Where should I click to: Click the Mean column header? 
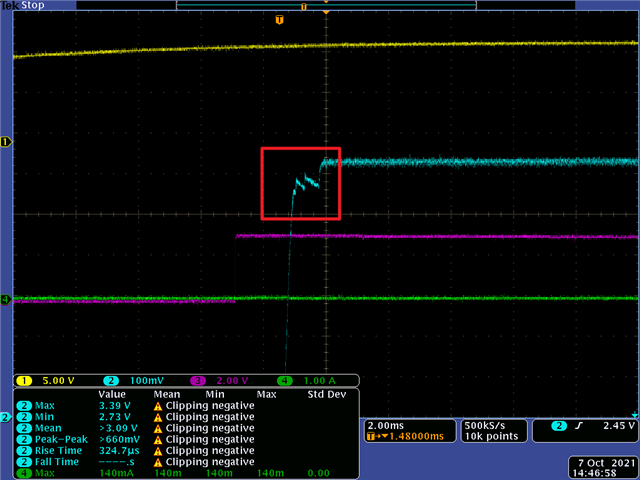pos(167,394)
